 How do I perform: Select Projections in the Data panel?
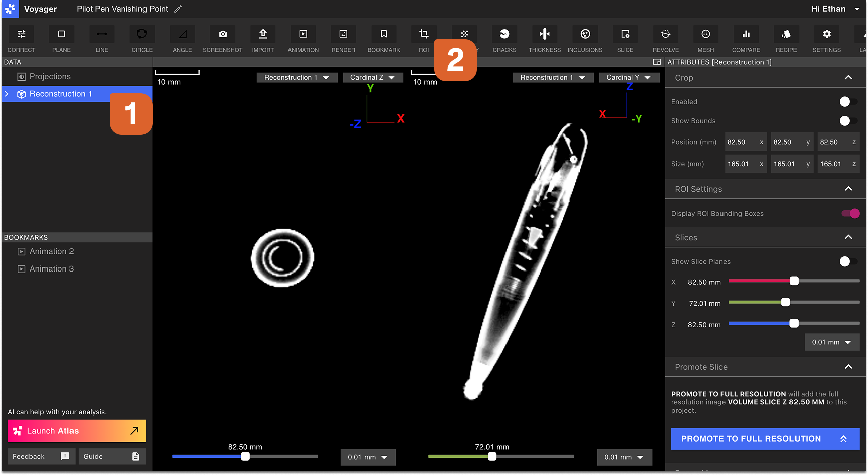tap(50, 76)
